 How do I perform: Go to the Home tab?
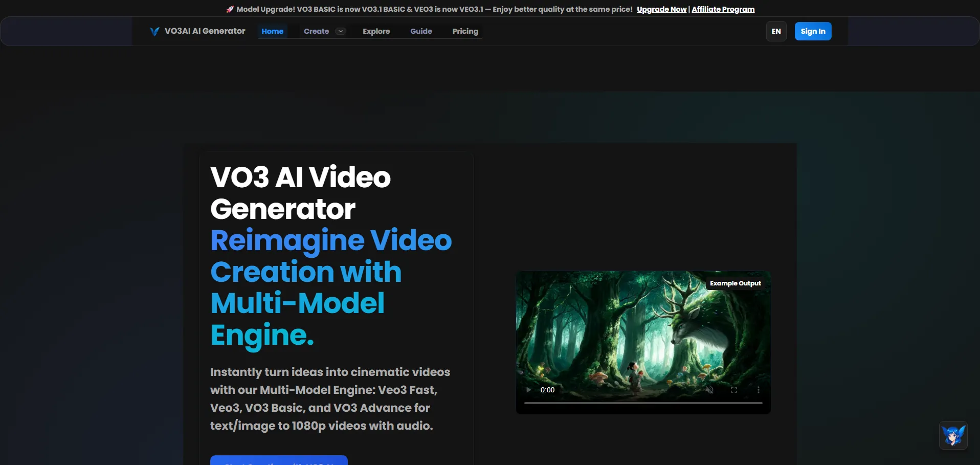pyautogui.click(x=272, y=31)
